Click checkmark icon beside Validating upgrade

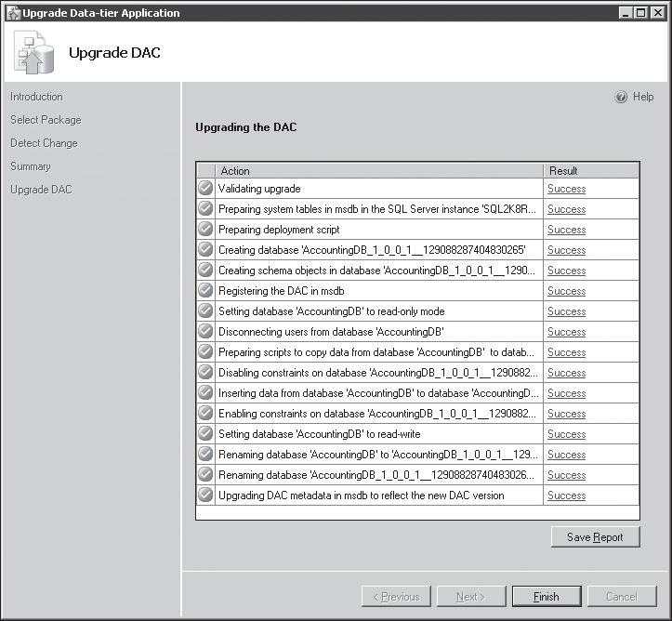click(x=205, y=188)
